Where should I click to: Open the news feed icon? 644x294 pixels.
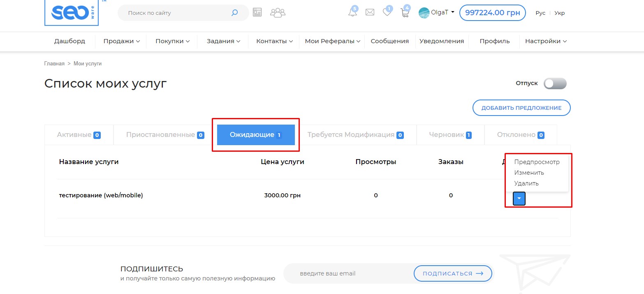[x=257, y=12]
